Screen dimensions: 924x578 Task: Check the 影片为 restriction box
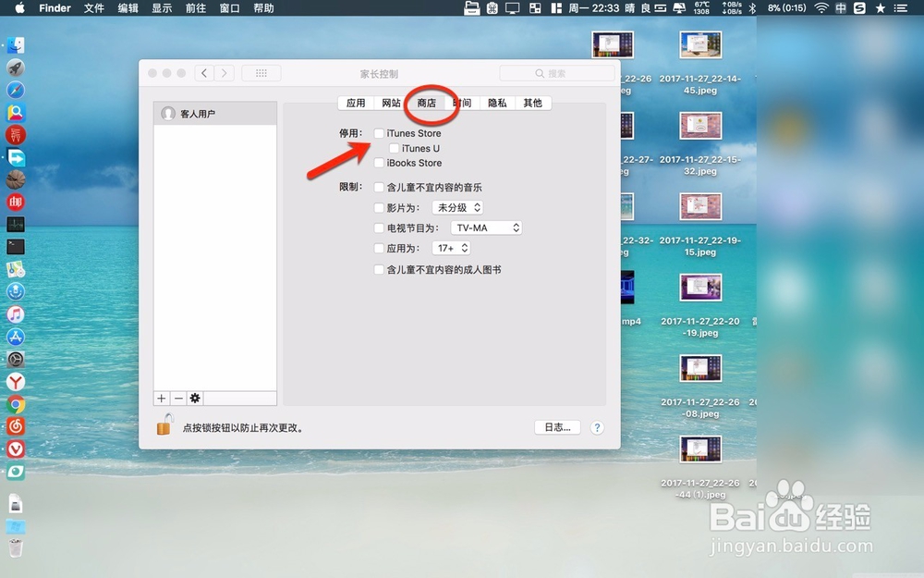point(379,207)
